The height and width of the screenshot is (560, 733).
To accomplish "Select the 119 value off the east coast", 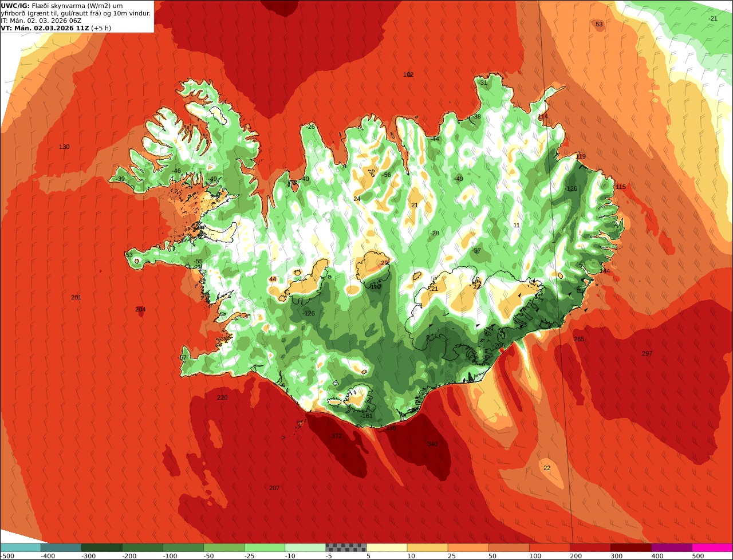I will 581,156.
